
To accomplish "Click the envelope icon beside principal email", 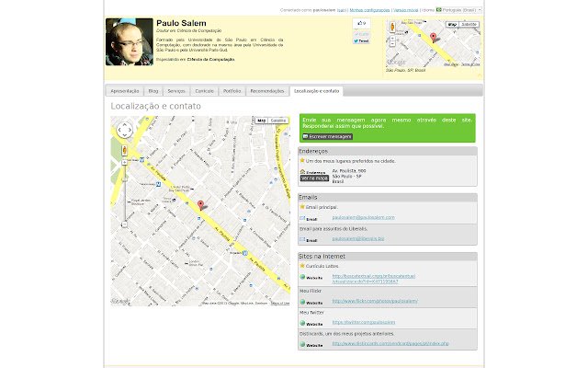I will pos(302,218).
